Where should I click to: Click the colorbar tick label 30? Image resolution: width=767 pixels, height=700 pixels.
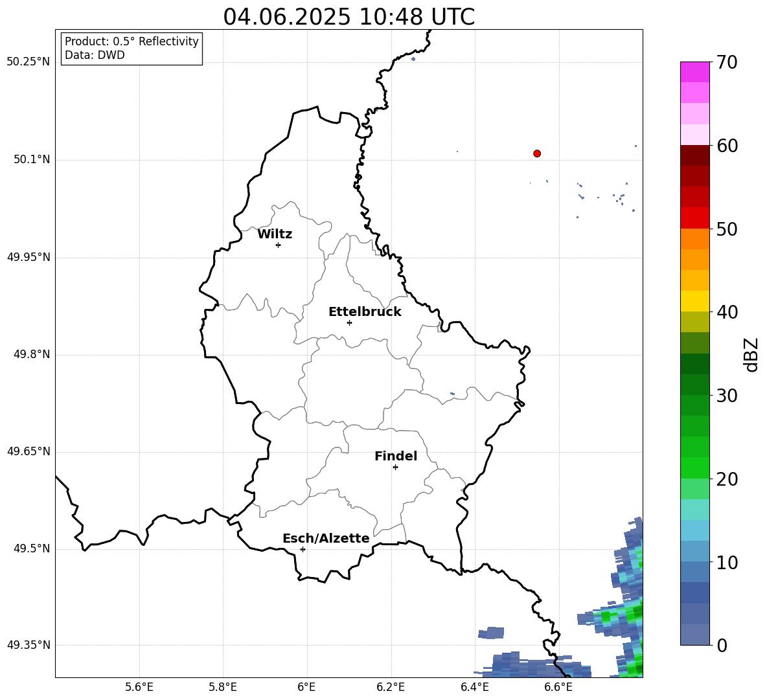727,396
